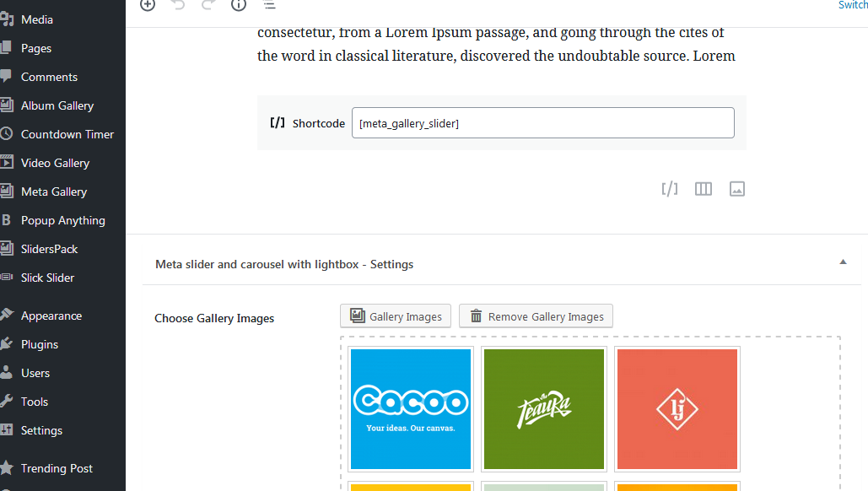868x491 pixels.
Task: Select the coral diamond logo thumbnail
Action: click(677, 409)
